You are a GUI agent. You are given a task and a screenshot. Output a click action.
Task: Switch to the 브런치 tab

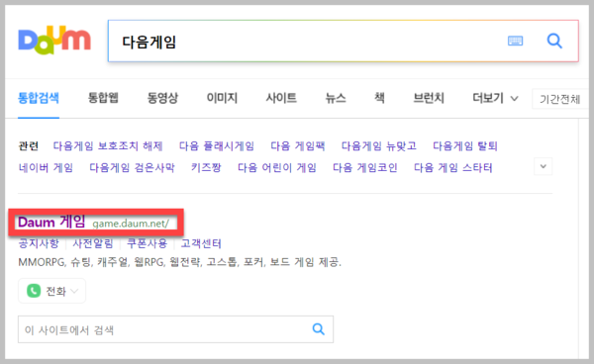(429, 98)
